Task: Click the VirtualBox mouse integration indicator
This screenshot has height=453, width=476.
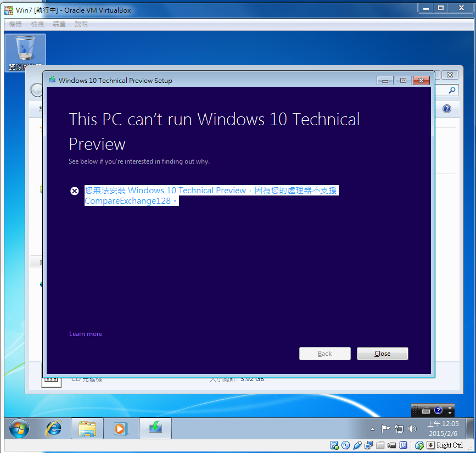Action: click(419, 445)
